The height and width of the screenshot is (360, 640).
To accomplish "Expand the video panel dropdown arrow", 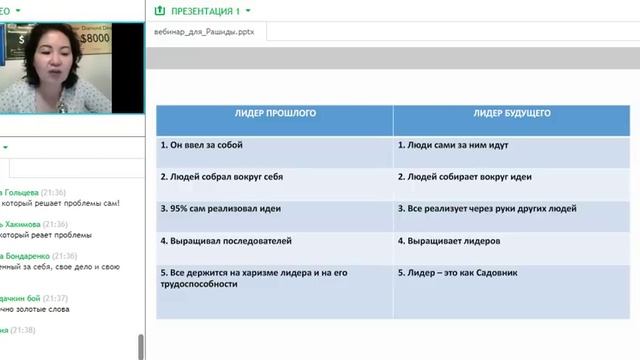I will tap(18, 11).
